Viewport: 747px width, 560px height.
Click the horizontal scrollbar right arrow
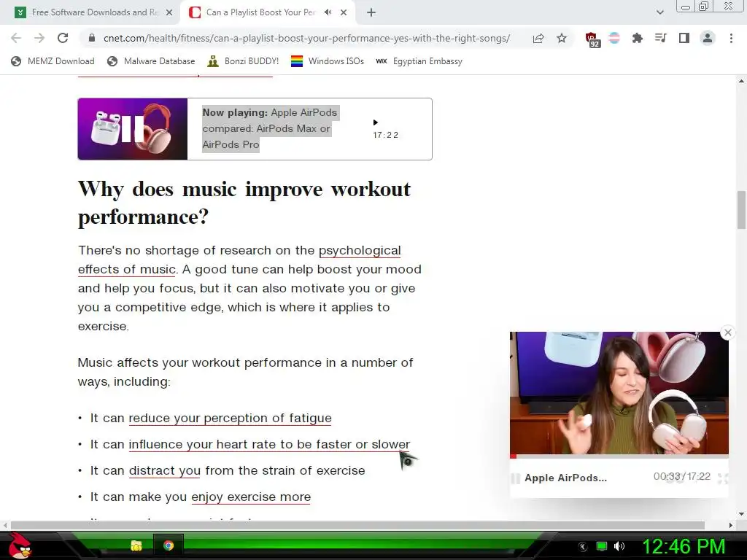tap(731, 525)
